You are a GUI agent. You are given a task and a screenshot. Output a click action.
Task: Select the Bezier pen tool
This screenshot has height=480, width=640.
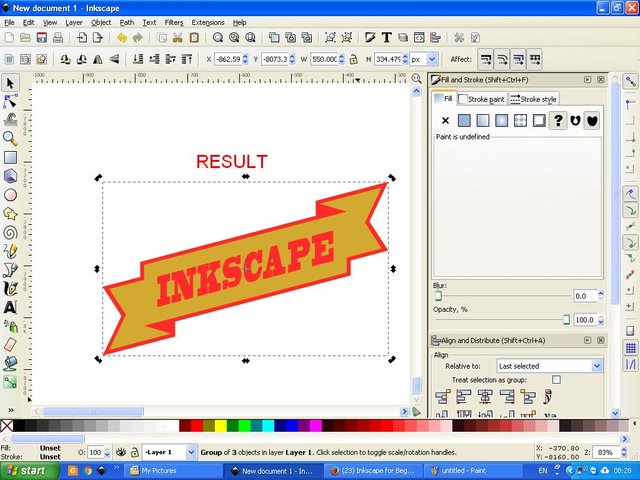(10, 269)
